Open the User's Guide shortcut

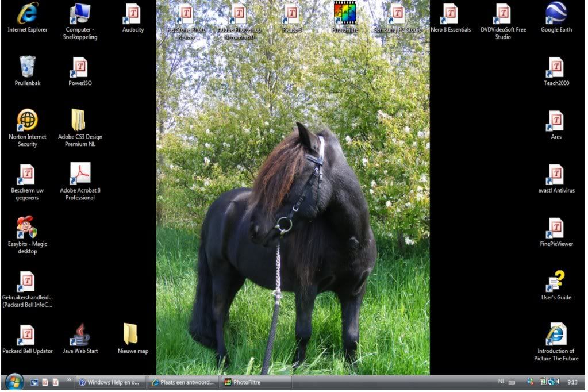tap(556, 281)
